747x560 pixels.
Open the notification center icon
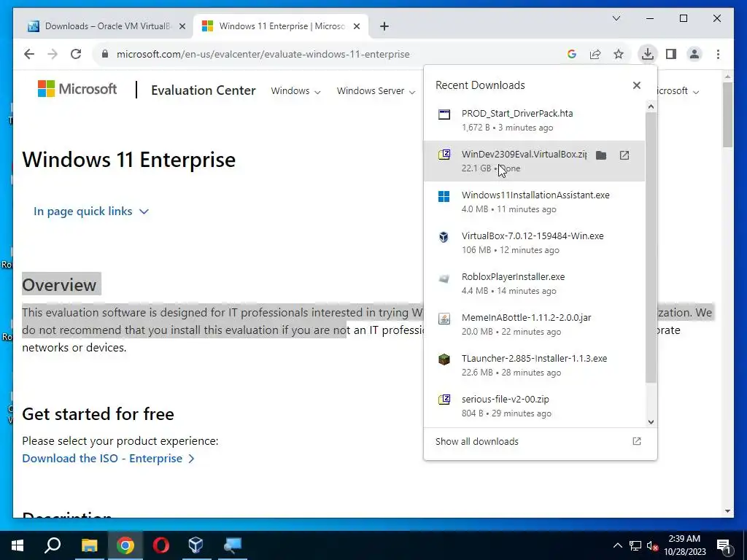coord(724,545)
